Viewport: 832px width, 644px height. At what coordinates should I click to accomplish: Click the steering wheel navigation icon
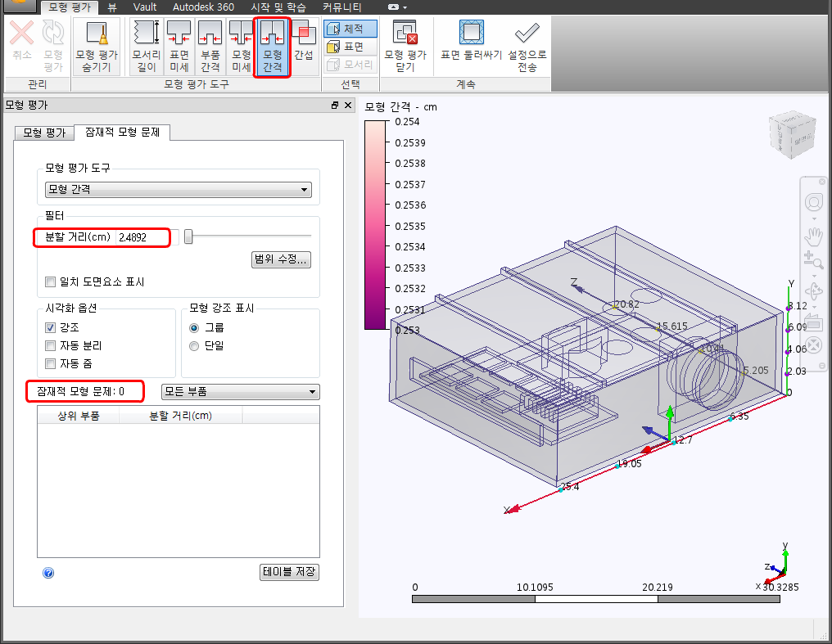813,202
